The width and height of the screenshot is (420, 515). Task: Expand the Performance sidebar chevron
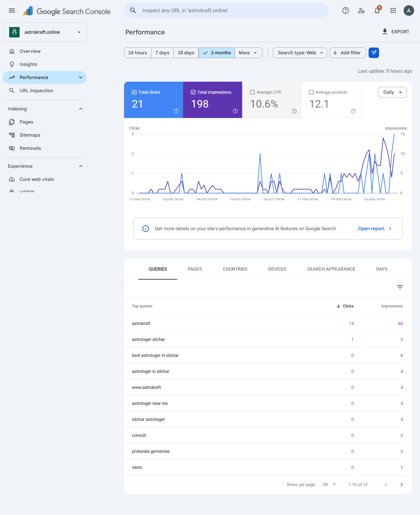tap(80, 78)
